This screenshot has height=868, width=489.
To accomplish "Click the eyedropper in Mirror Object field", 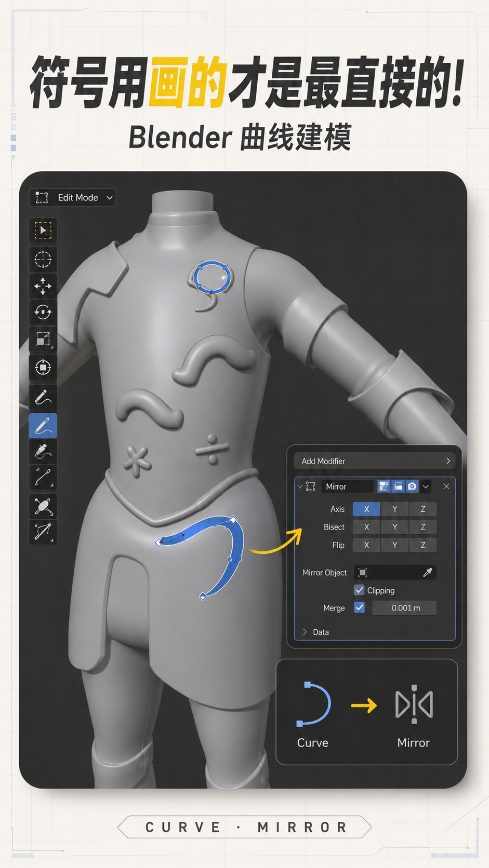I will point(428,572).
